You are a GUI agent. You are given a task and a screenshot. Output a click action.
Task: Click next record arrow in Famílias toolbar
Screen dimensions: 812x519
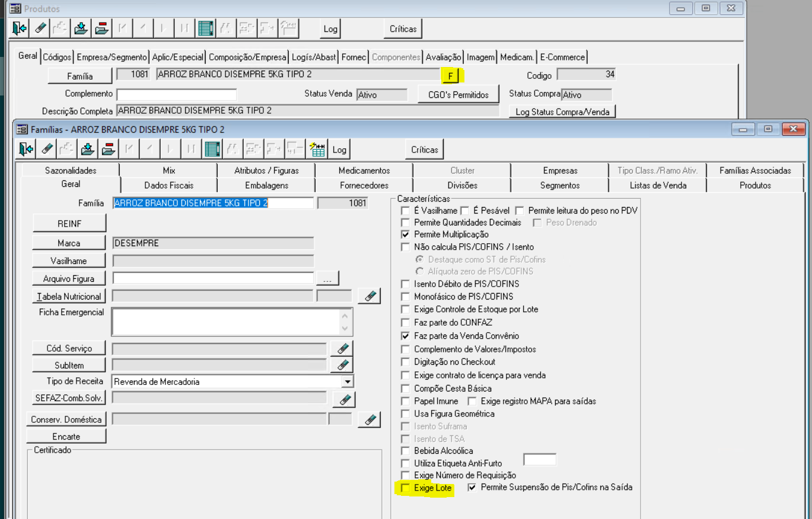tap(171, 149)
